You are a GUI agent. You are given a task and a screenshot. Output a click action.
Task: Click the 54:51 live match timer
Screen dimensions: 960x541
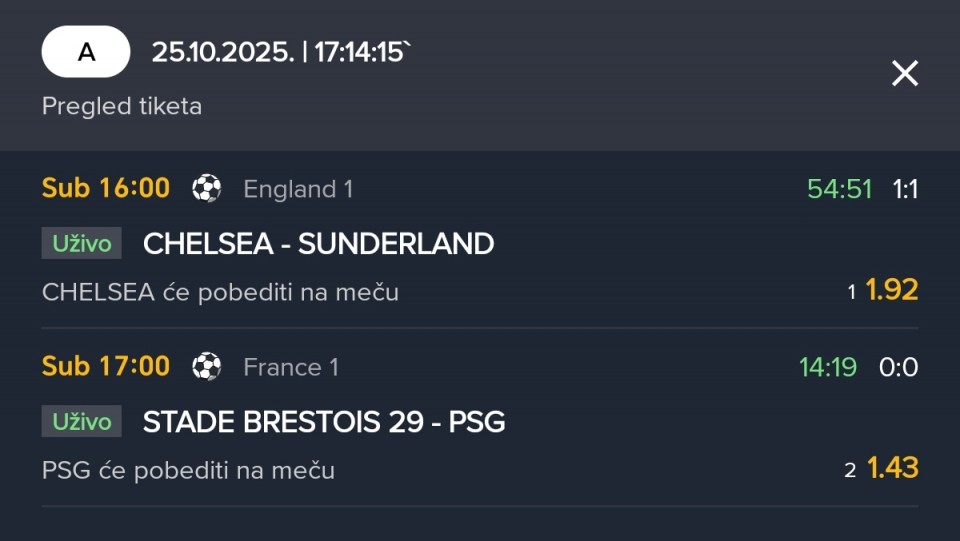click(x=839, y=189)
